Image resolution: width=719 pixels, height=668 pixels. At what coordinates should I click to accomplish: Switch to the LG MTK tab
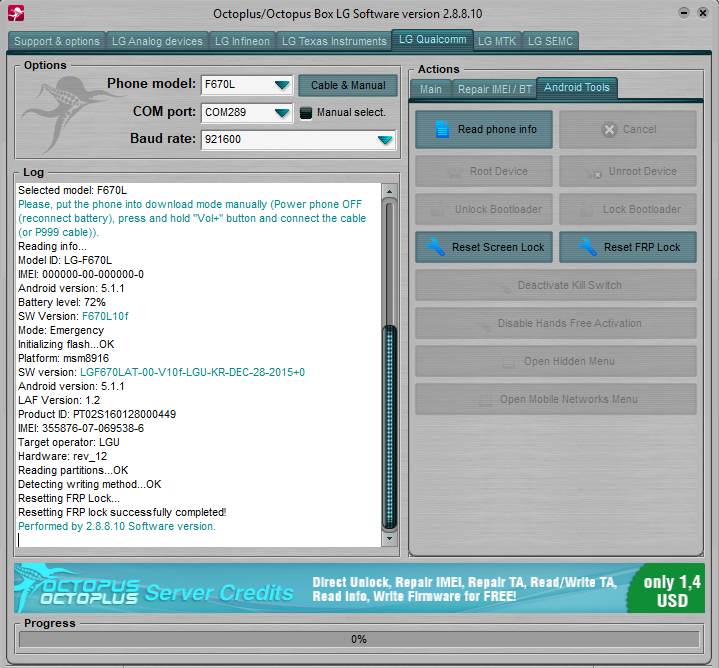click(x=497, y=41)
